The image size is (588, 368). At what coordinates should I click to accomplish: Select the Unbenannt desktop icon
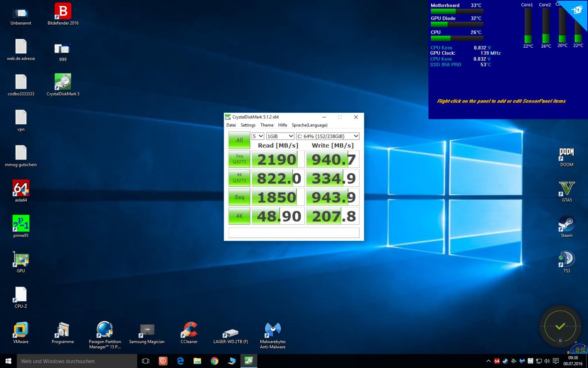click(21, 17)
